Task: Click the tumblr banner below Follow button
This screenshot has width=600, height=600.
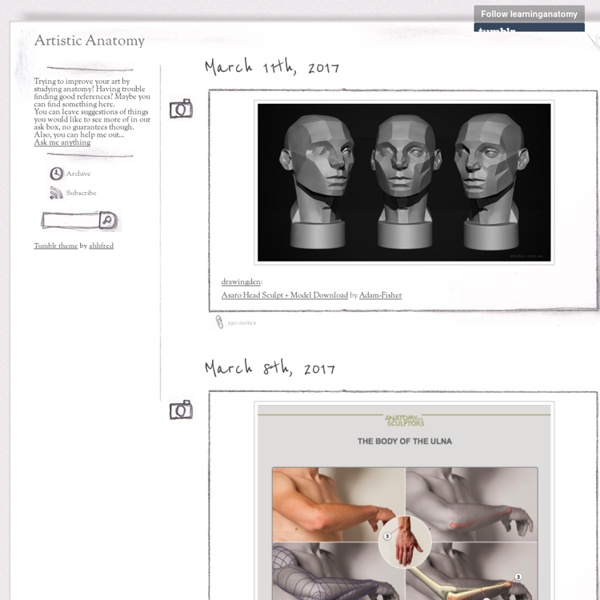Action: [529, 28]
